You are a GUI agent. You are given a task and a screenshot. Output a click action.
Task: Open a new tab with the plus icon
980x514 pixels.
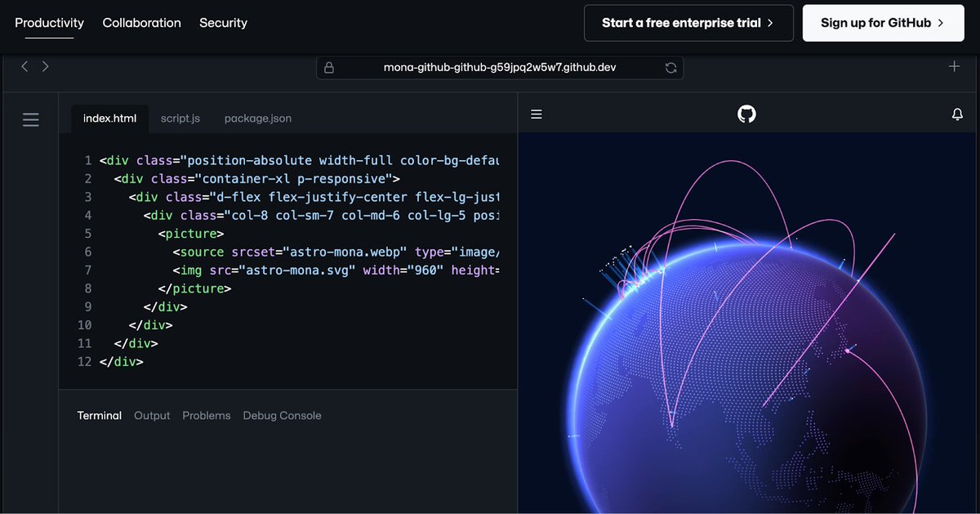coord(954,68)
